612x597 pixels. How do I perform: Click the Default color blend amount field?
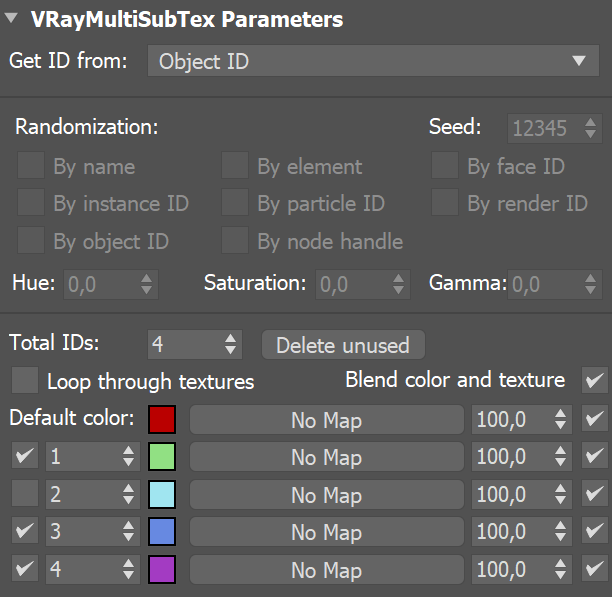pos(510,420)
